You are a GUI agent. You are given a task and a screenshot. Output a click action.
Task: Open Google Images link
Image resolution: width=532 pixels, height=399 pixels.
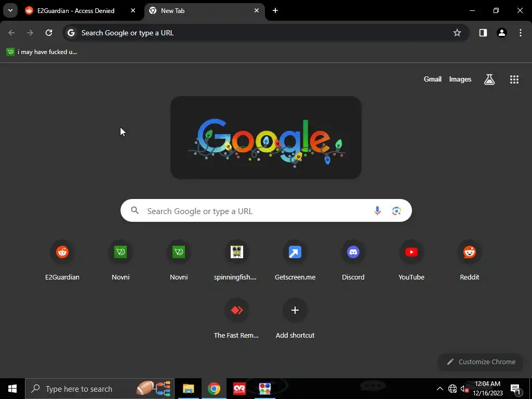point(460,79)
